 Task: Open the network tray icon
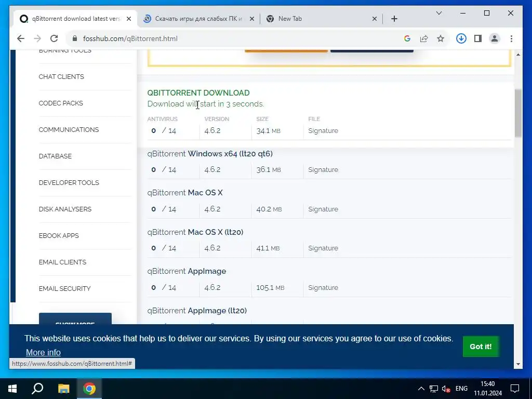click(x=434, y=389)
